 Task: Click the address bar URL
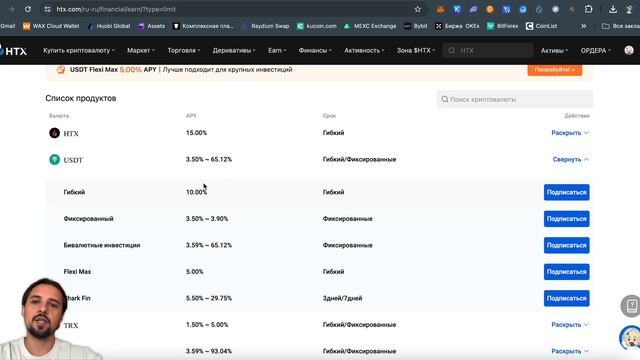(x=116, y=9)
